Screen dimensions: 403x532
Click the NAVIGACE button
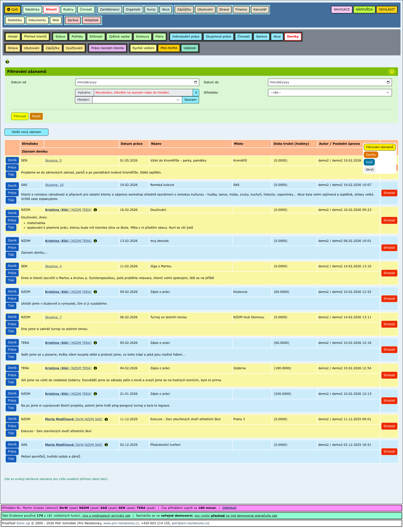(342, 10)
